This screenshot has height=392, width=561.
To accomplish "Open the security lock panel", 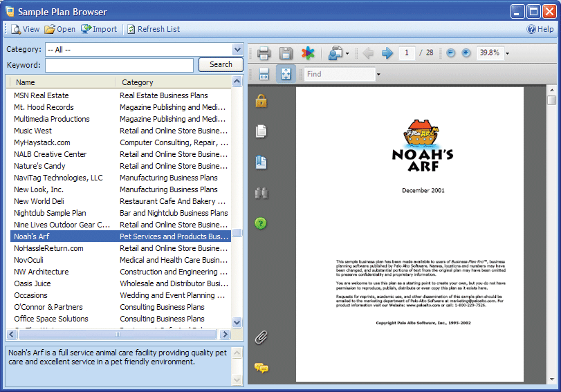I will tap(261, 101).
